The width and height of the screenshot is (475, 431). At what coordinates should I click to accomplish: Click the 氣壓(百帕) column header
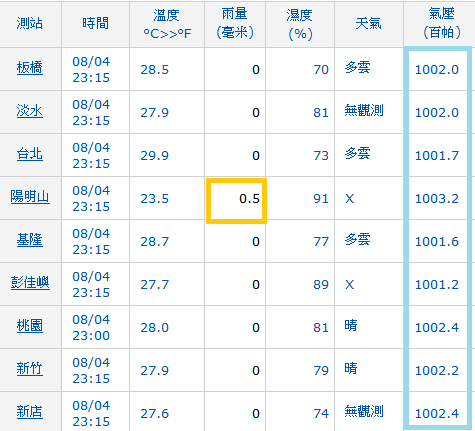coord(442,23)
